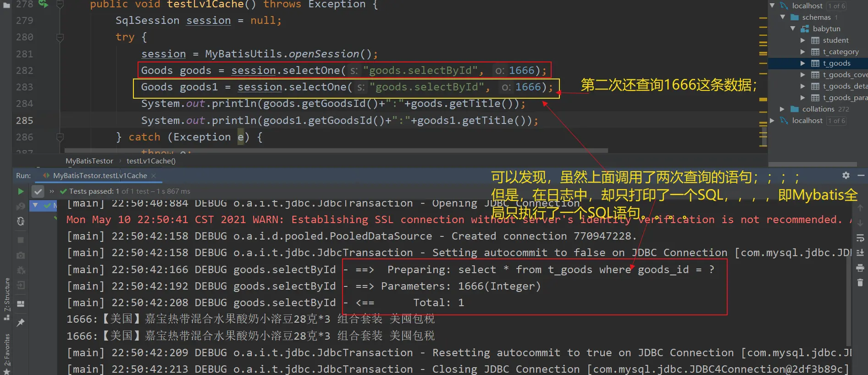Screen dimensions: 868x375
Task: Click line number 282 in gutter
Action: click(25, 71)
